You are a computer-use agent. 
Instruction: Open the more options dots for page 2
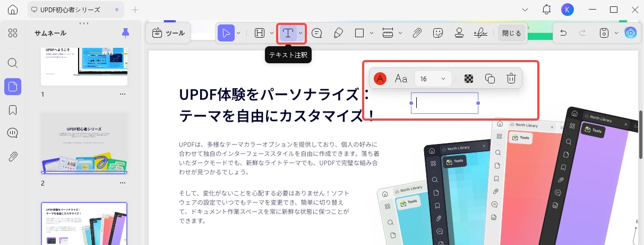[123, 183]
